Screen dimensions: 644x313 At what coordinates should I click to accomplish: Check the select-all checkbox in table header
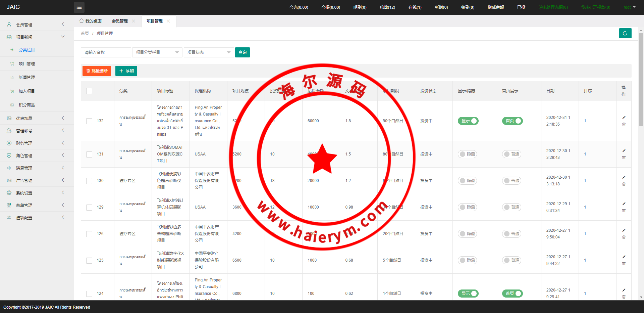[x=89, y=91]
